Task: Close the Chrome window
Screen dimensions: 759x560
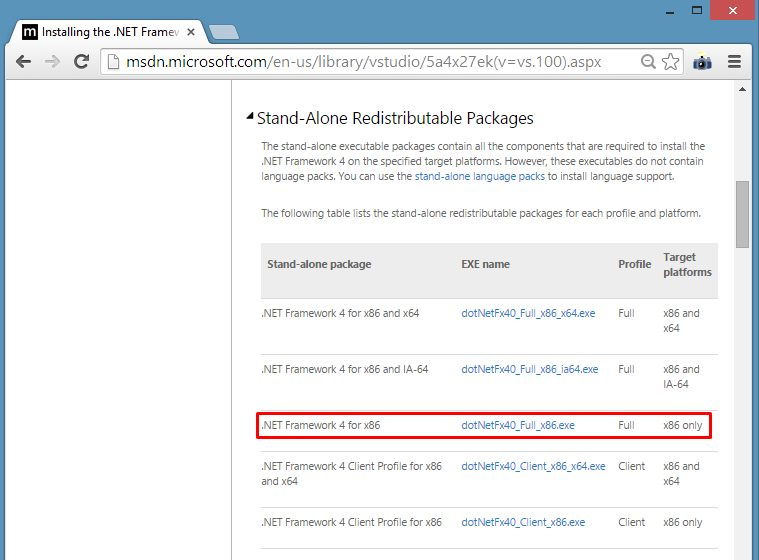Action: (x=733, y=10)
